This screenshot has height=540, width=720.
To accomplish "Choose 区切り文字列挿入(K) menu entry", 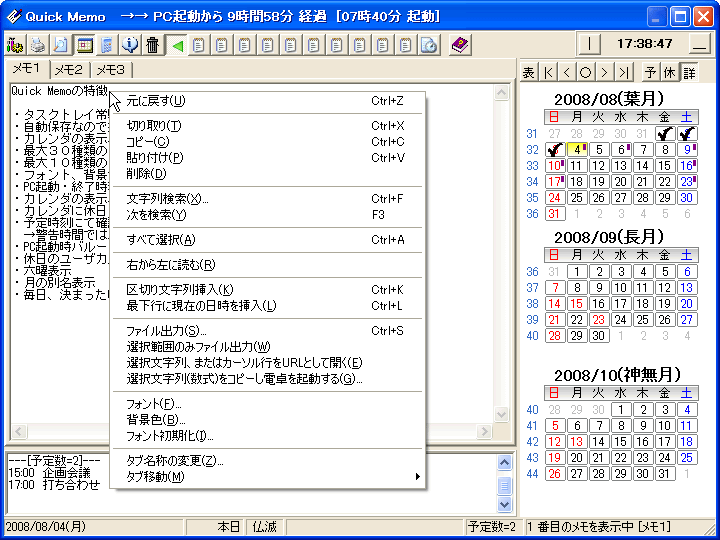I will tap(269, 290).
